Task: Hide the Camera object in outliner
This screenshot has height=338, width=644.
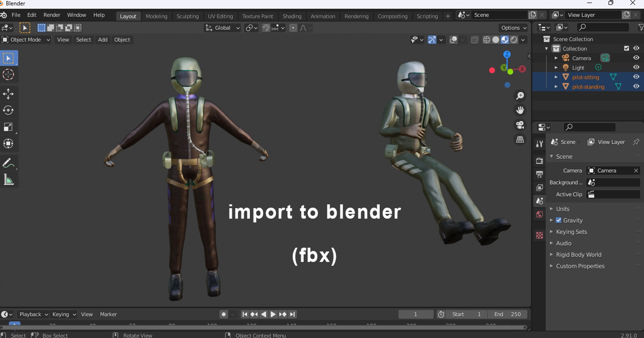Action: [636, 58]
